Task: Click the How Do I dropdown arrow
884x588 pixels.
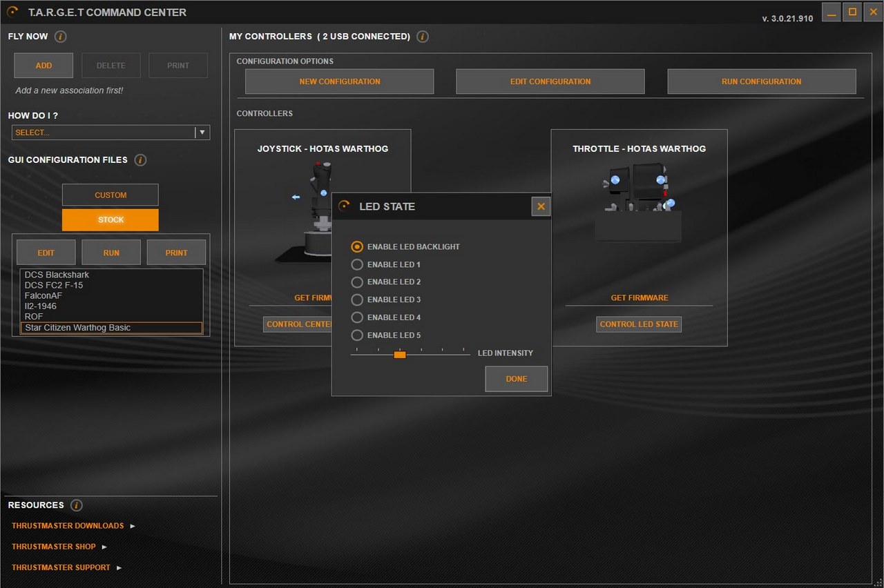Action: point(202,133)
